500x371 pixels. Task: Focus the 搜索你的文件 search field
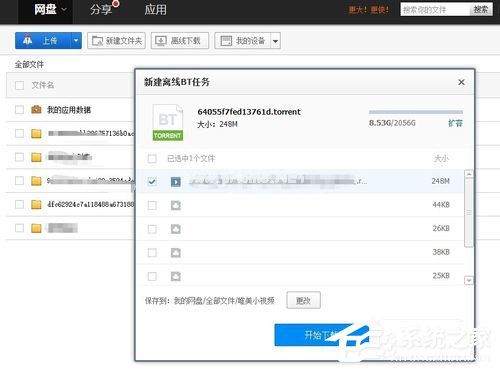435,10
